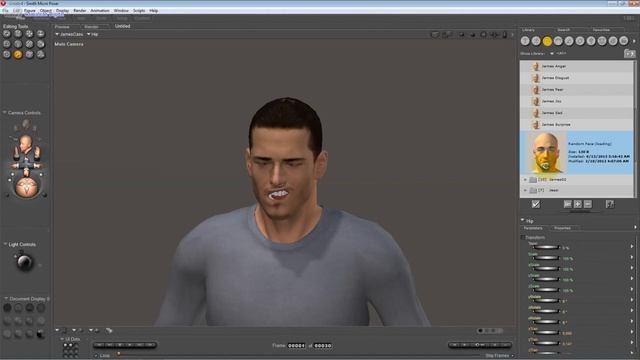Switch to the library Search tab
The width and height of the screenshot is (640, 360).
click(x=563, y=30)
